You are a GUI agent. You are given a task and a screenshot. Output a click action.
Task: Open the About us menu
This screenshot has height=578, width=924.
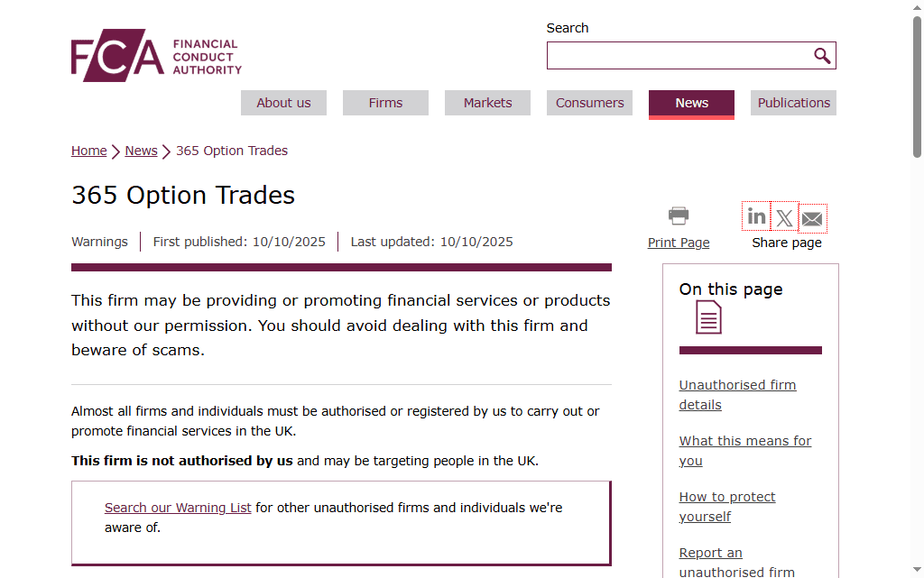click(283, 103)
